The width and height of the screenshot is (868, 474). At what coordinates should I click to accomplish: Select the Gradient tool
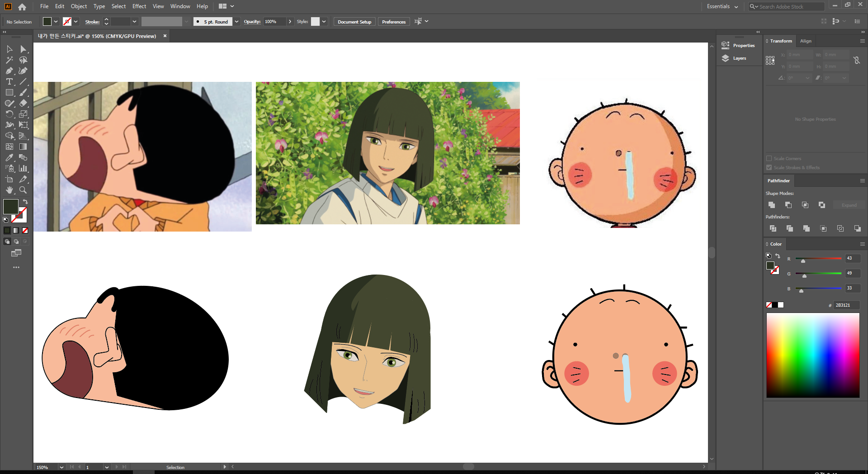point(23,147)
